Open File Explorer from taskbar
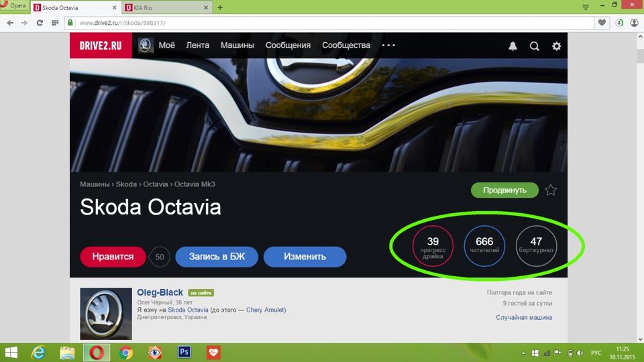This screenshot has width=644, height=362. pos(67,353)
